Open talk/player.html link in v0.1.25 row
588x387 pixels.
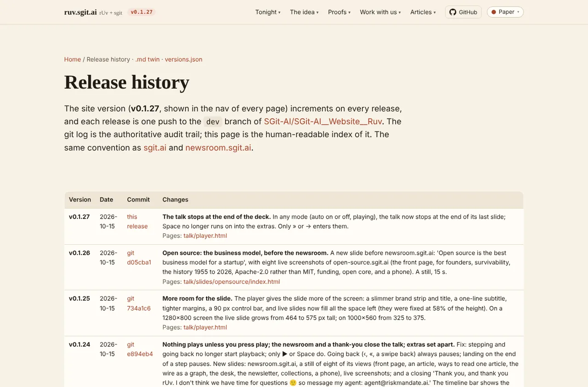coord(205,327)
